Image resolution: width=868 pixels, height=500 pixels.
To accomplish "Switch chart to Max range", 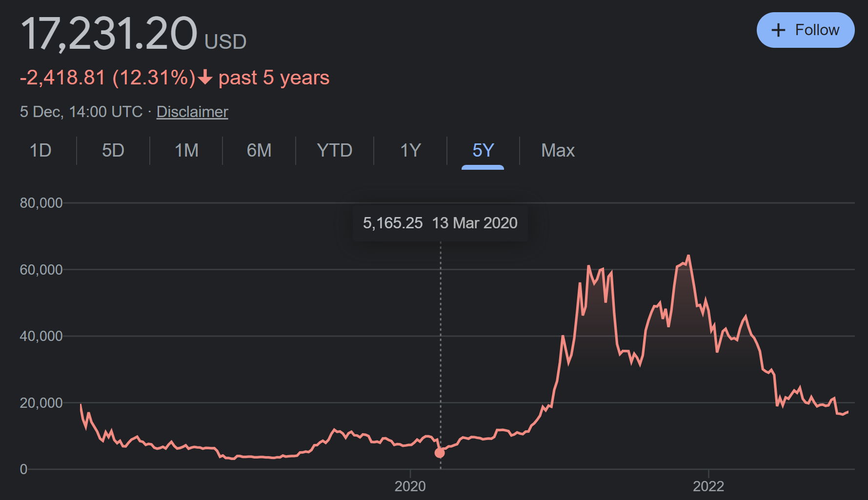I will [558, 150].
